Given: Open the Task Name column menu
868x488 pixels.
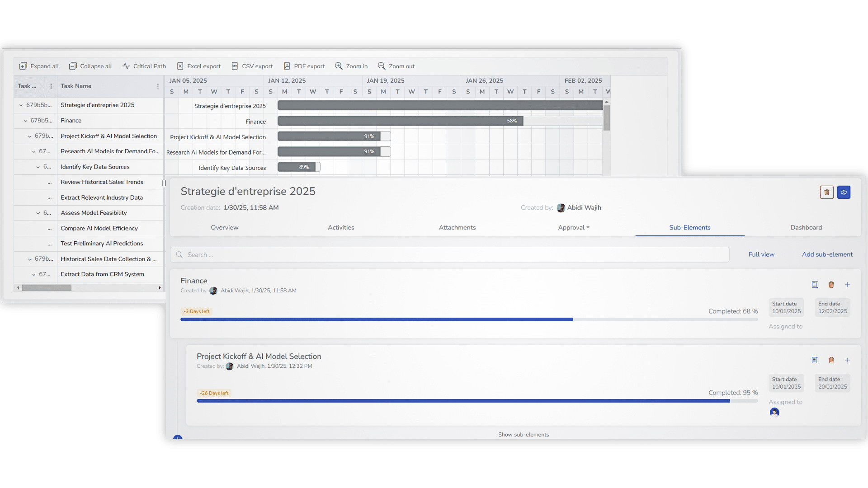Looking at the screenshot, I should click(x=158, y=86).
